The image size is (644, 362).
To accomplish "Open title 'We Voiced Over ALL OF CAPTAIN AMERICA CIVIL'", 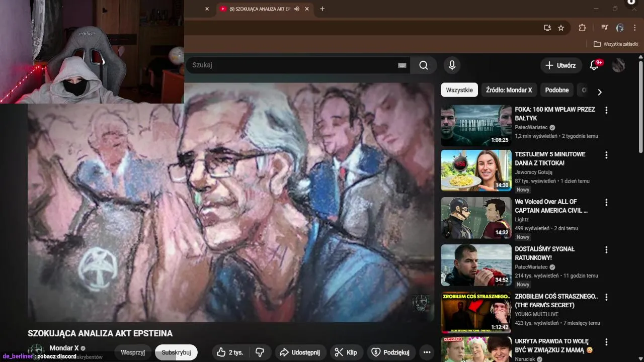I will tap(551, 206).
